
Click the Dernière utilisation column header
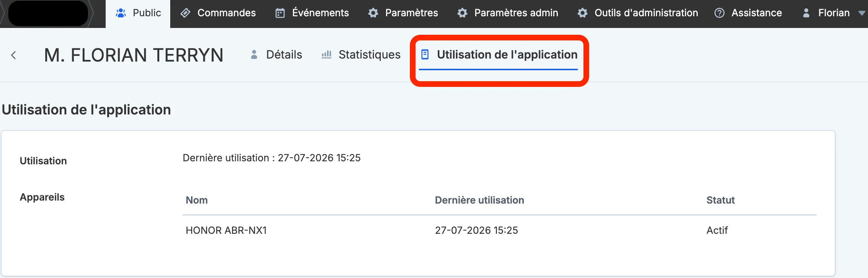[x=479, y=200]
